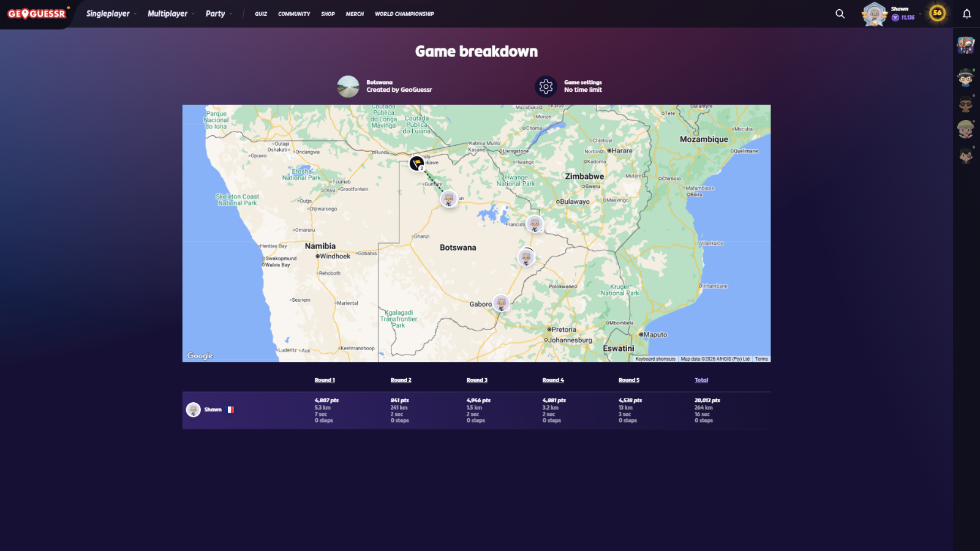Expand the Multiplayer dropdown
This screenshot has height=551, width=980.
[x=170, y=13]
